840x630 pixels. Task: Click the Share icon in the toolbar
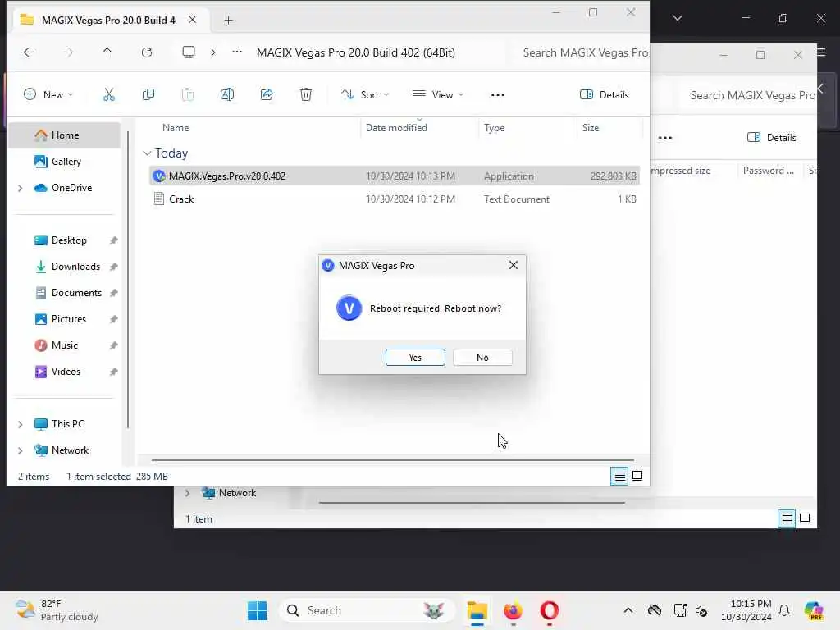[x=267, y=95]
